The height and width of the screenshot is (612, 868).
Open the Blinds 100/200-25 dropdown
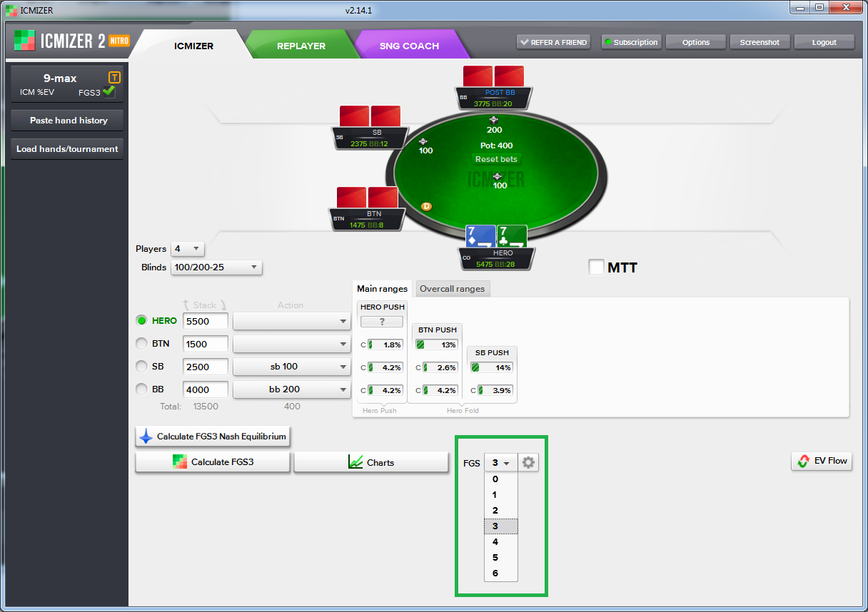tap(217, 267)
